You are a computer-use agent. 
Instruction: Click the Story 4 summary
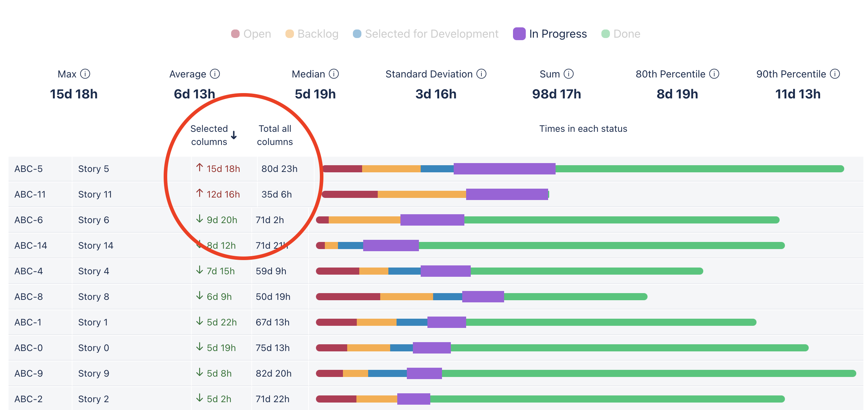pos(93,271)
